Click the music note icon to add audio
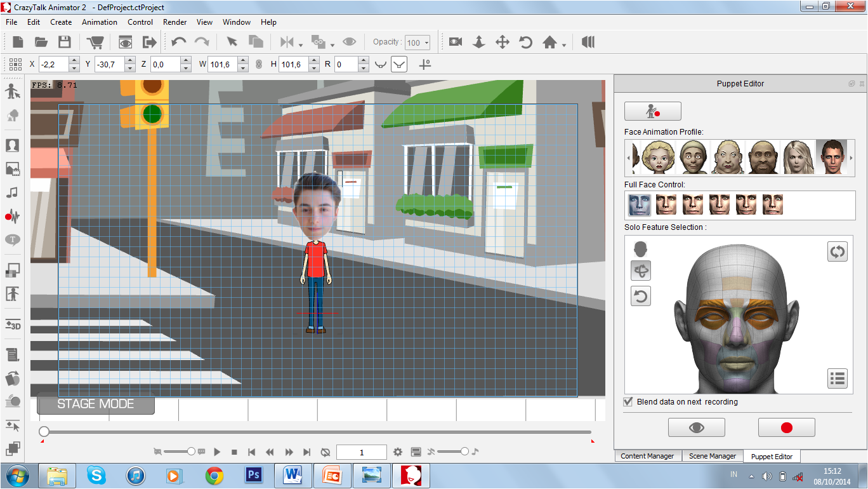 [13, 192]
